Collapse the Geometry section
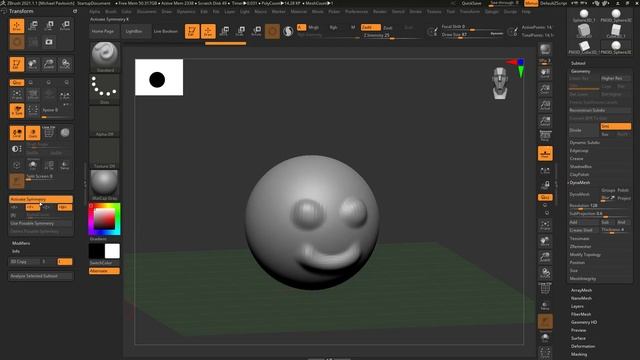Image resolution: width=640 pixels, height=360 pixels. point(580,71)
